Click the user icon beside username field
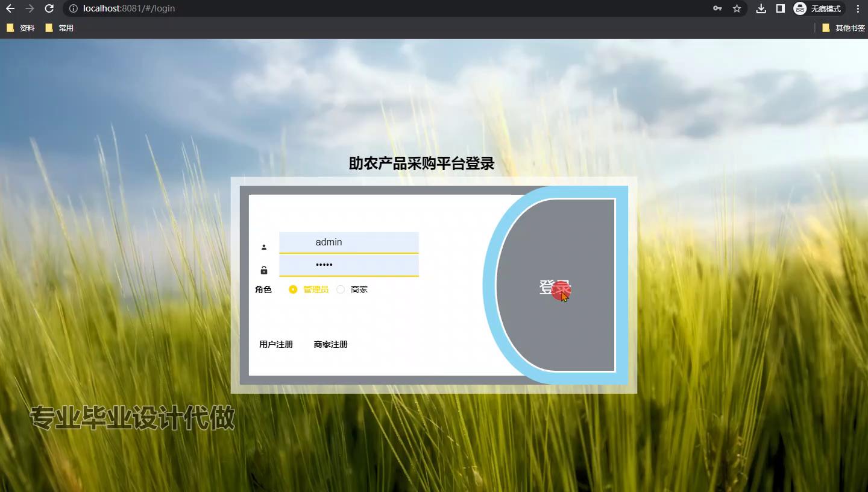868x492 pixels. 264,247
